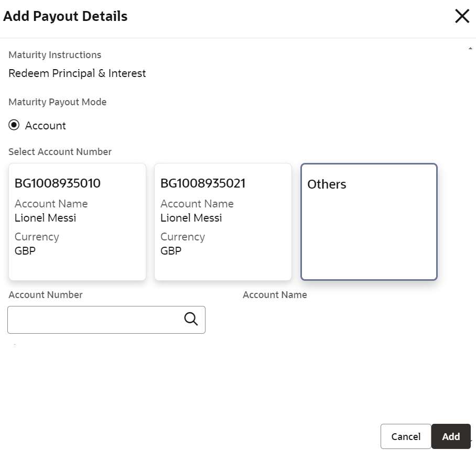Select the Account payout mode radio button
Image resolution: width=476 pixels, height=450 pixels.
click(14, 125)
